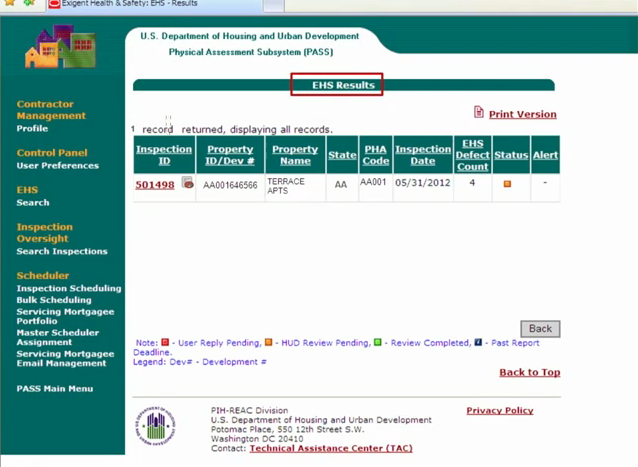
Task: Click the document icon beside Print Version
Action: point(479,112)
